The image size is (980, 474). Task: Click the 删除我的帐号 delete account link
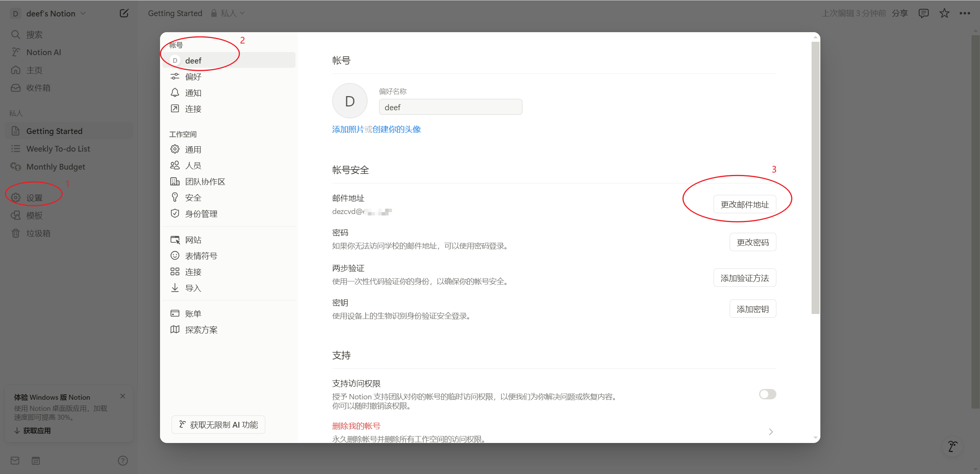click(x=356, y=426)
